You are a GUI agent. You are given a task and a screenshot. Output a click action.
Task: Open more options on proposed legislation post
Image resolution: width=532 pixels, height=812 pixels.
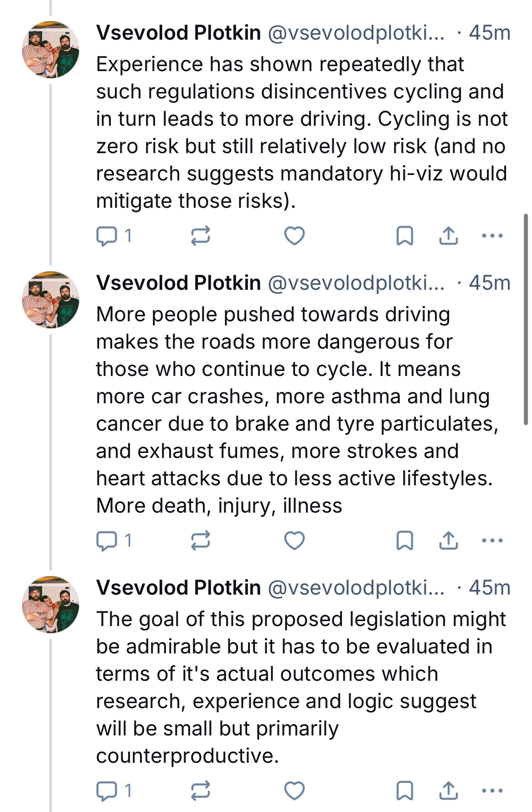pos(492,791)
